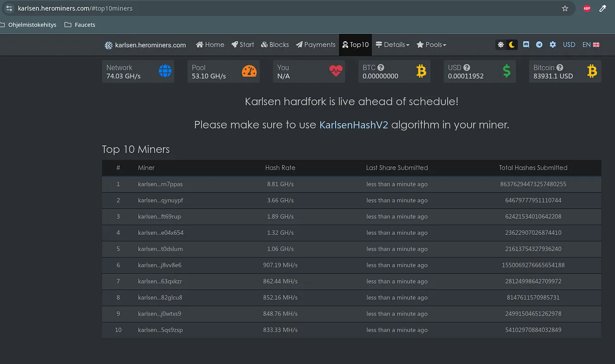
Task: Select miner karlsen...82glcu8
Action: [x=160, y=298]
